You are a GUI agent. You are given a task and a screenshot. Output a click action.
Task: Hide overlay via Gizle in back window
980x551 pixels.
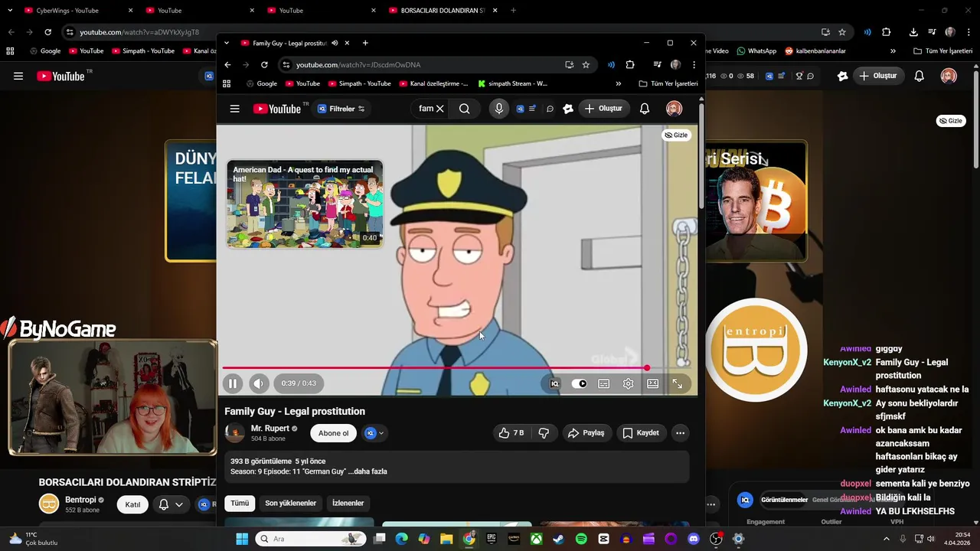pos(951,121)
